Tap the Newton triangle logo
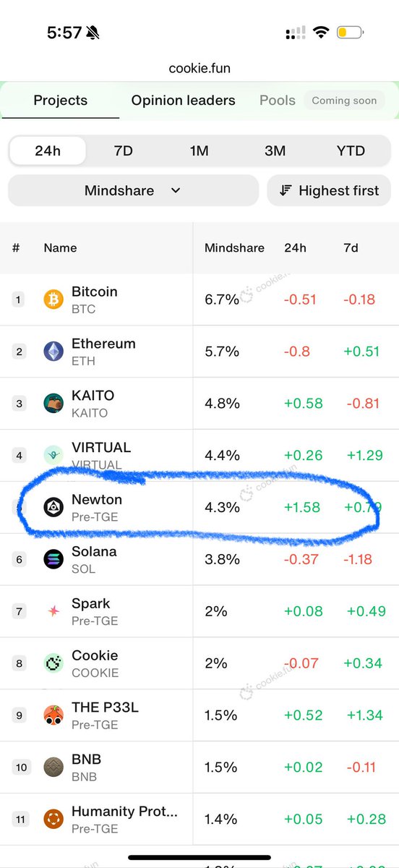Screen dimensions: 399x868 pos(53,507)
